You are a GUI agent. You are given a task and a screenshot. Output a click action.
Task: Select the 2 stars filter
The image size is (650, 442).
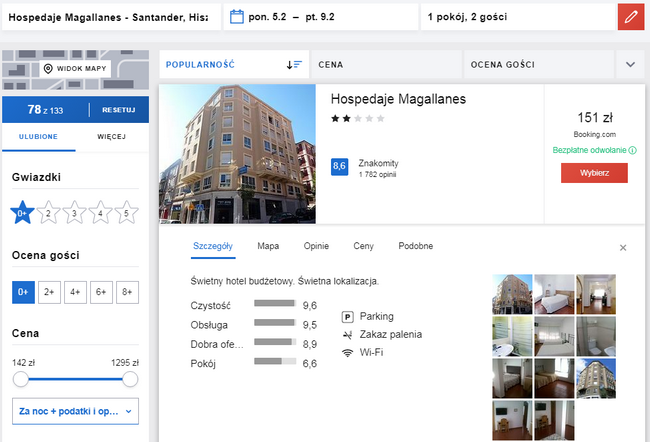(x=49, y=213)
